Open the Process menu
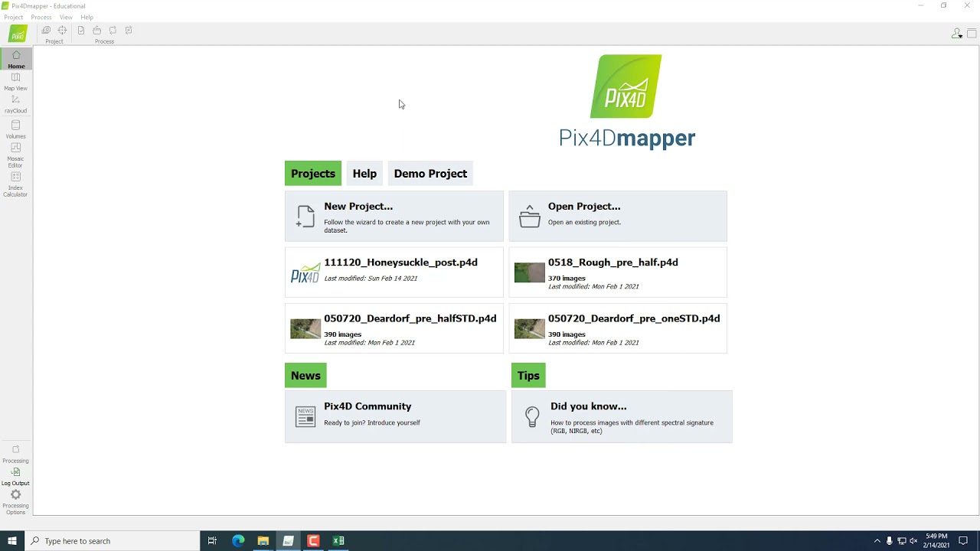 pos(41,17)
